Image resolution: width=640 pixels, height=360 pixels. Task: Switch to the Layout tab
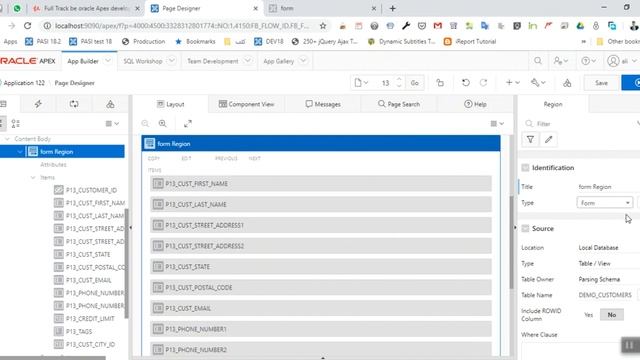[x=171, y=104]
